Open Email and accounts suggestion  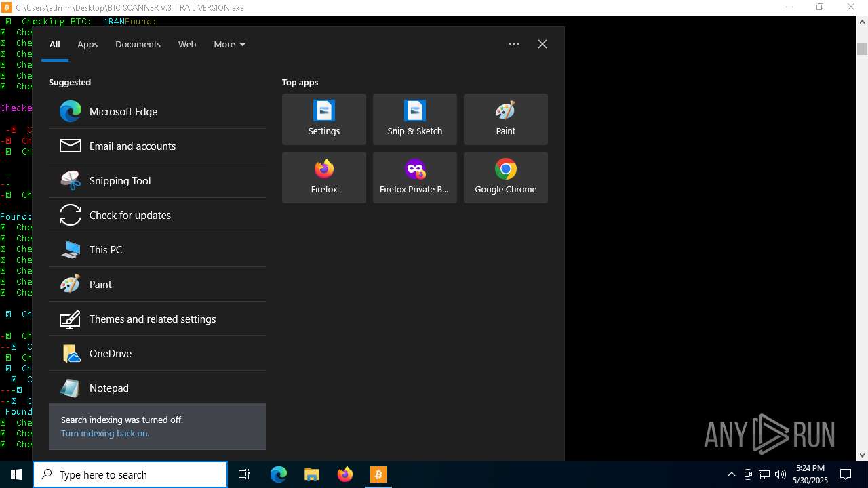157,146
